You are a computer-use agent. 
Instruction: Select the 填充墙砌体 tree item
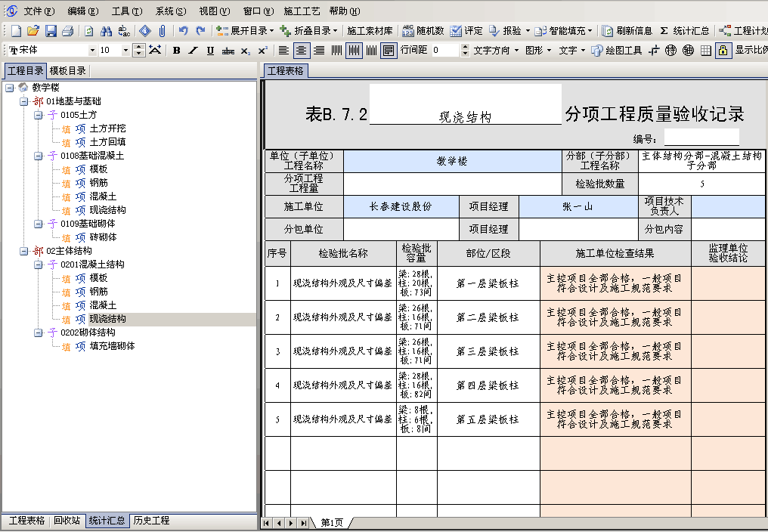coord(112,346)
